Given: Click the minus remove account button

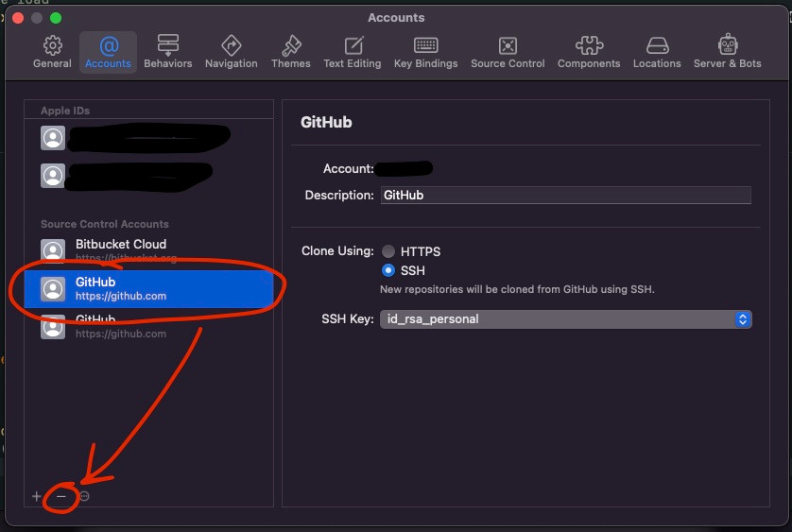Looking at the screenshot, I should tap(61, 497).
